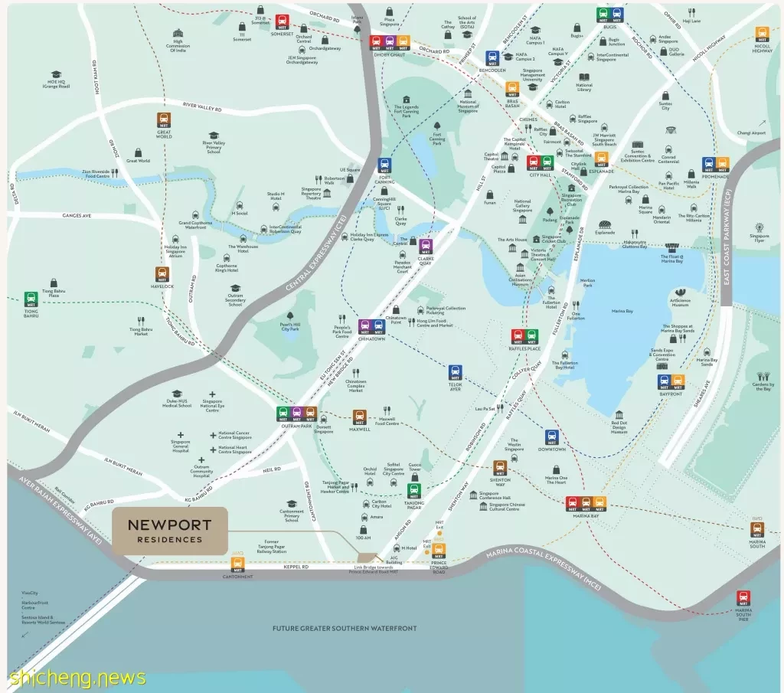Screen dimensions: 784x693
Task: Select the red Marina Bay MRT icon
Action: [573, 504]
